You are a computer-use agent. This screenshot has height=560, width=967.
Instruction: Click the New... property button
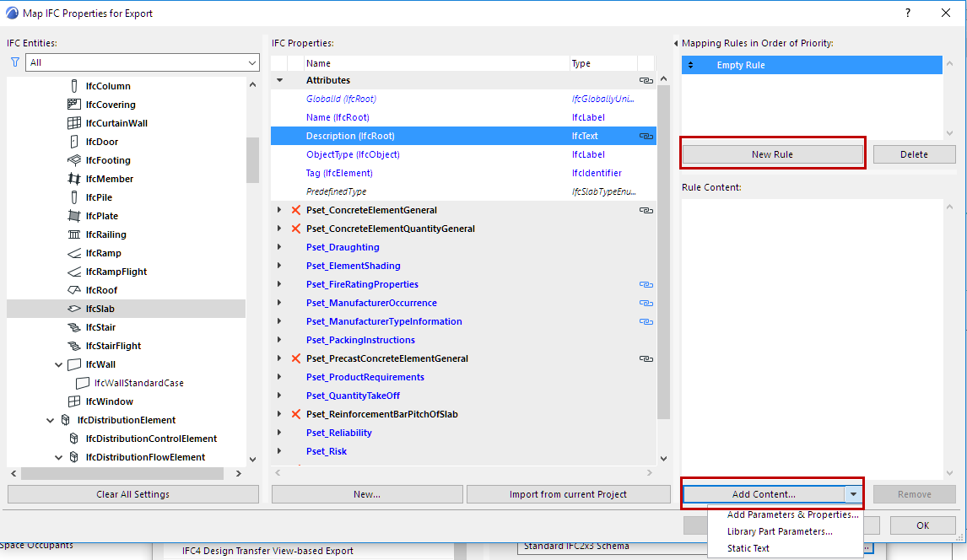pos(367,494)
